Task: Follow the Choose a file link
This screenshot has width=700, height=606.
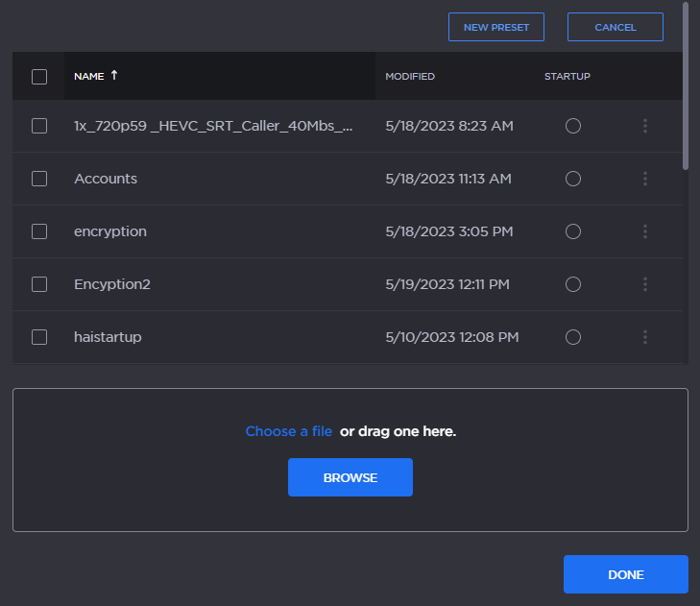Action: pyautogui.click(x=288, y=431)
